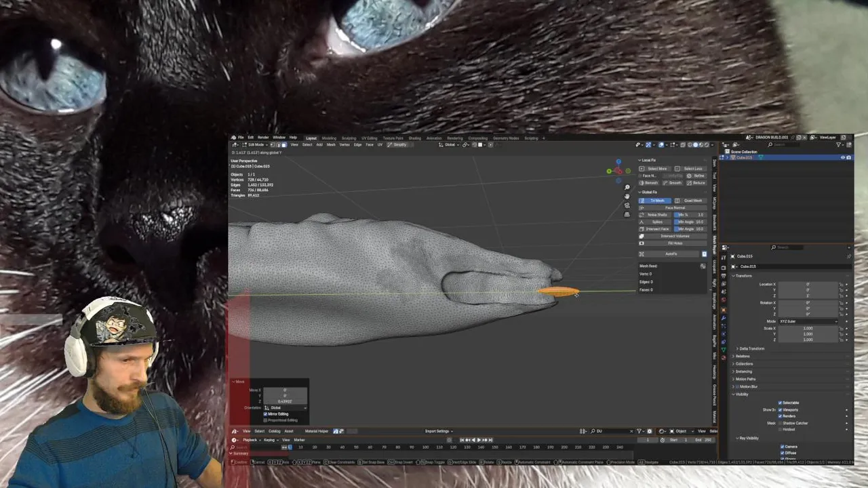The height and width of the screenshot is (488, 868).
Task: Toggle perspective/orthographic grid icon
Action: click(x=627, y=214)
